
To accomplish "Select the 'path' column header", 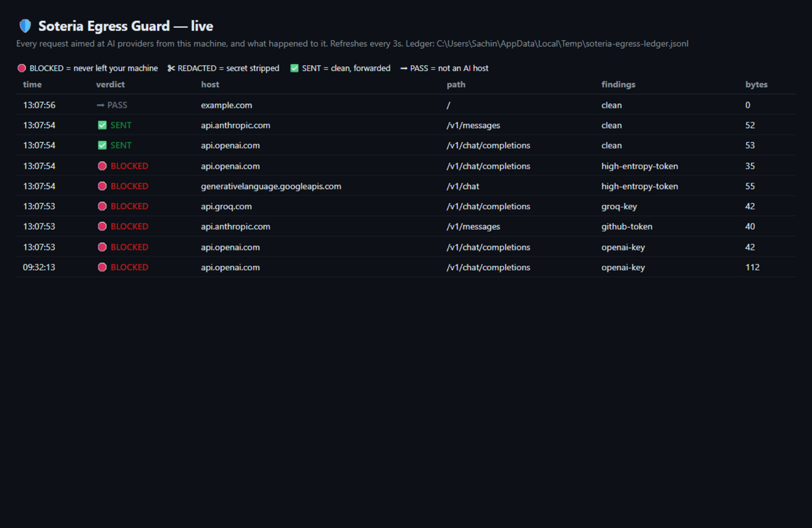I will coord(456,85).
